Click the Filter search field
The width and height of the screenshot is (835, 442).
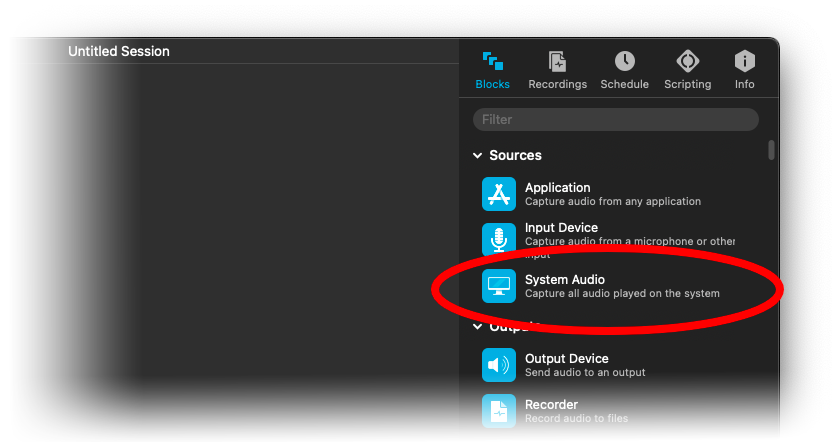coord(615,120)
